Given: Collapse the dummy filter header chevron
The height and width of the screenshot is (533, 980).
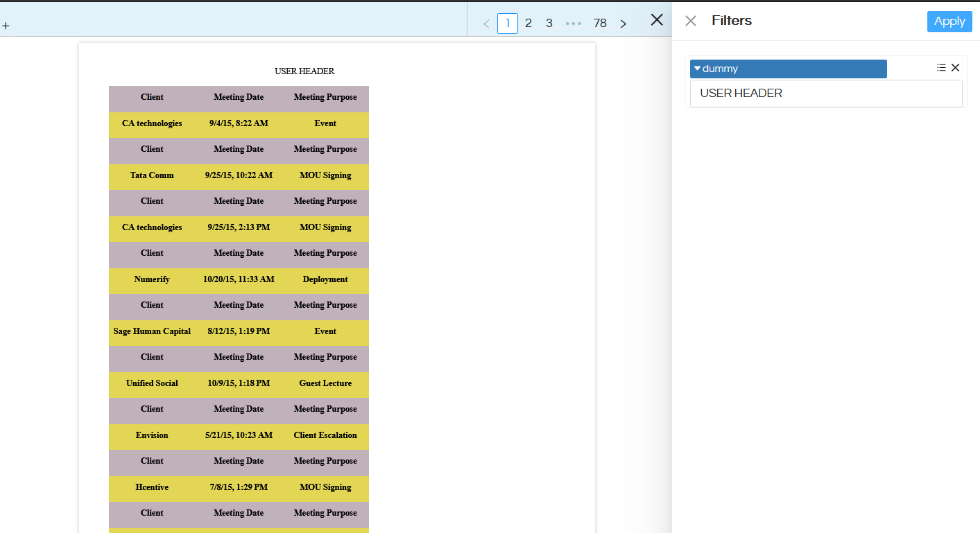Looking at the screenshot, I should click(698, 68).
